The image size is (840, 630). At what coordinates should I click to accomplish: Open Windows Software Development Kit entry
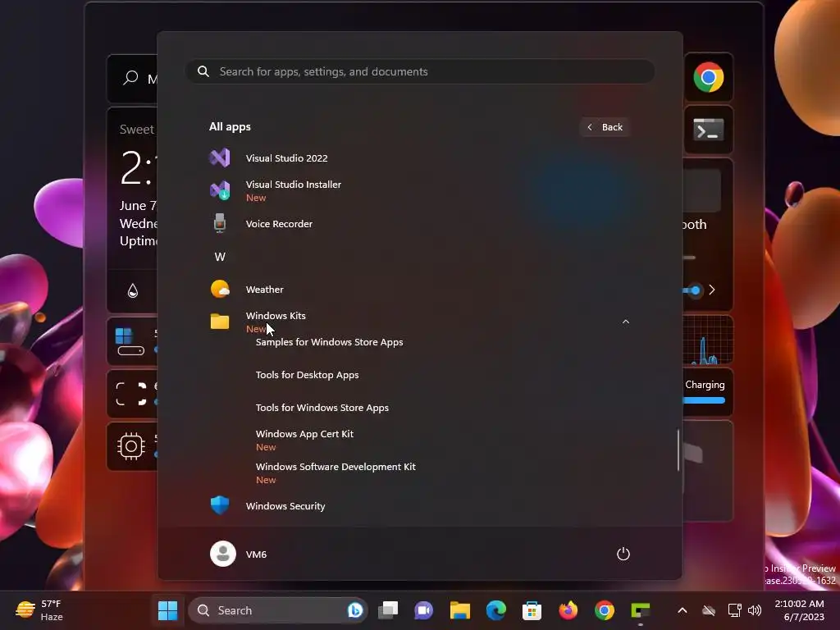336,473
